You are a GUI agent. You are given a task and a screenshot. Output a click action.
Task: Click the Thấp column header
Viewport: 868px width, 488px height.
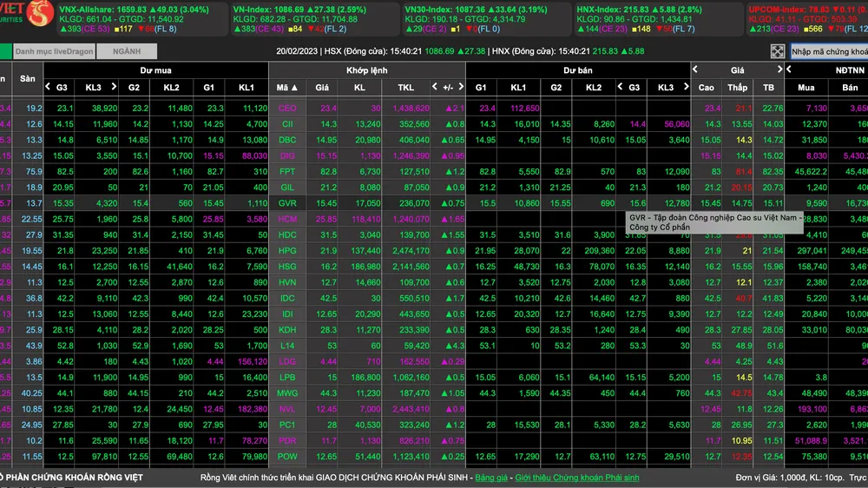click(737, 88)
